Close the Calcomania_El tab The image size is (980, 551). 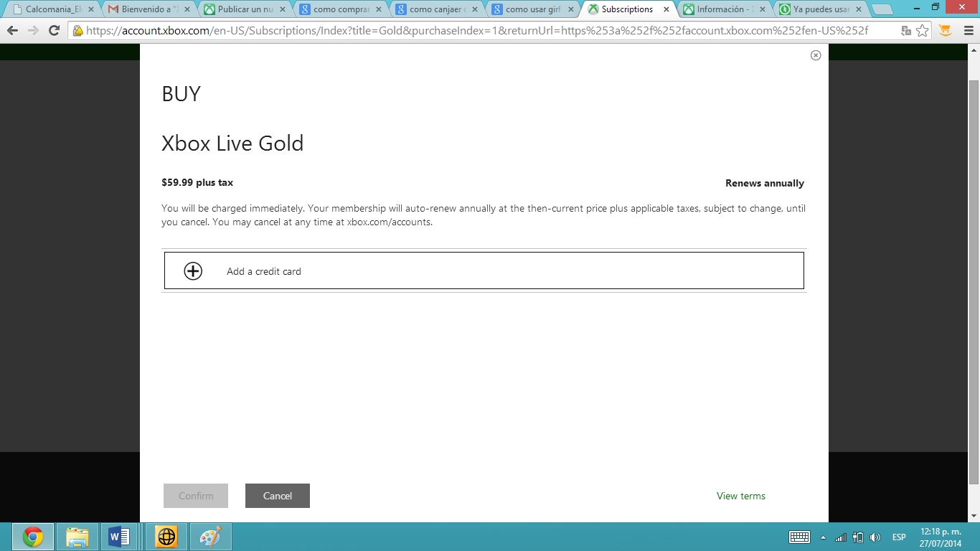[91, 10]
